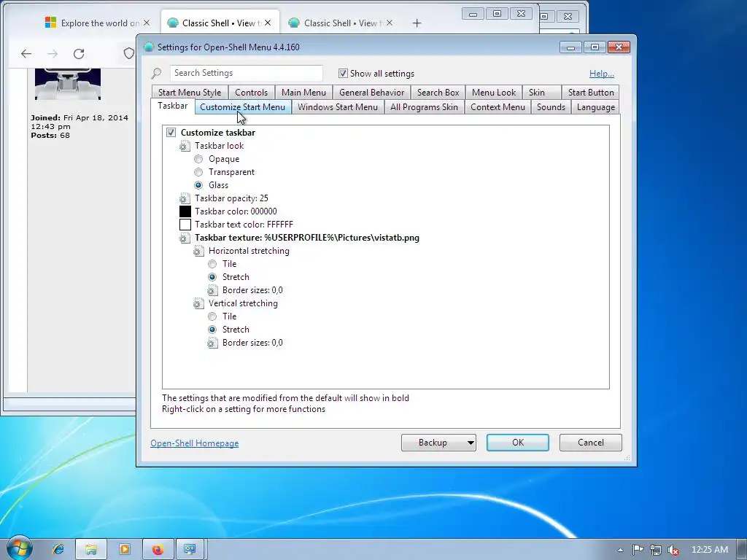This screenshot has height=560, width=747.
Task: Open the Windows Start Menu tab
Action: (x=338, y=107)
